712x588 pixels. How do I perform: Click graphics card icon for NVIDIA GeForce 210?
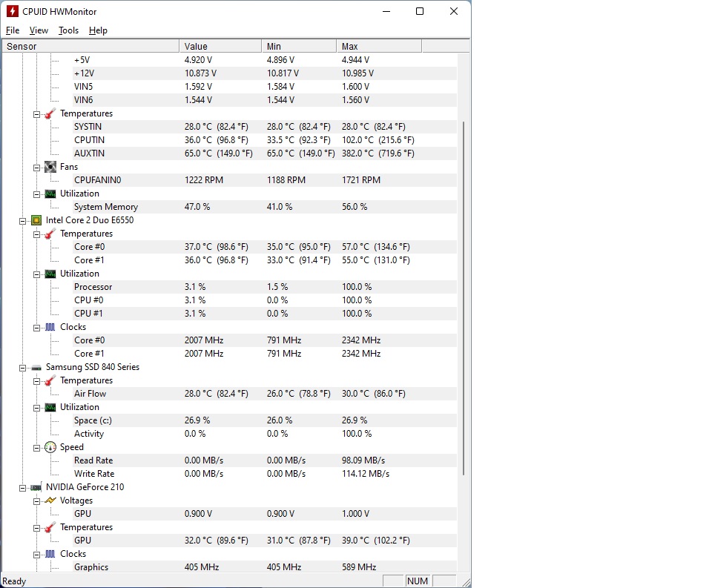36,488
